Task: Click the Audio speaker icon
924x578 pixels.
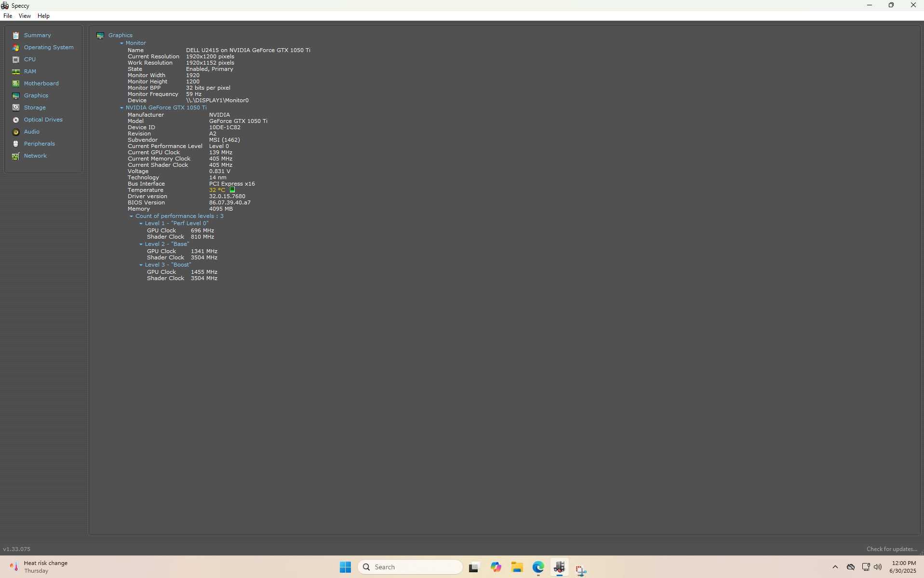Action: (x=16, y=132)
